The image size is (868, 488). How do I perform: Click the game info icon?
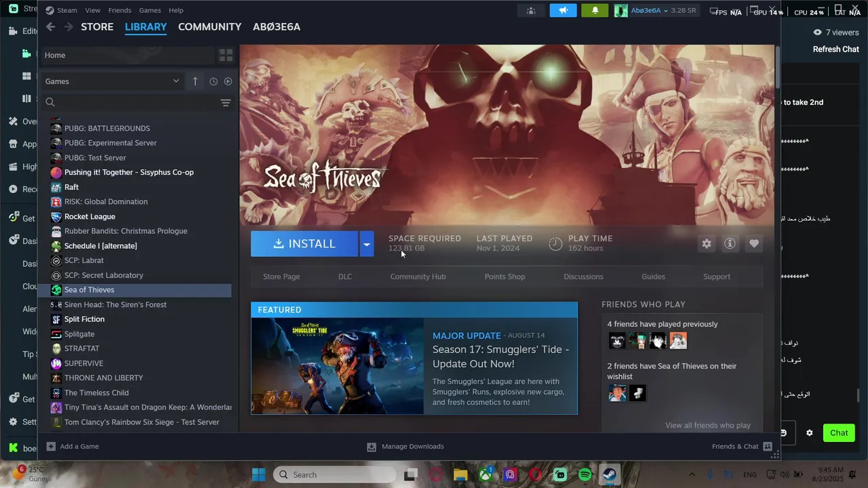tap(730, 243)
